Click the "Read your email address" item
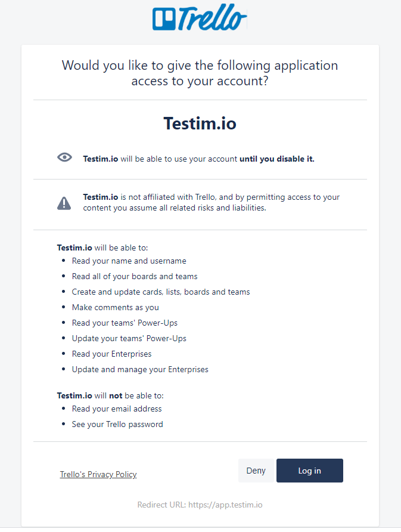The height and width of the screenshot is (532, 401). coord(117,409)
